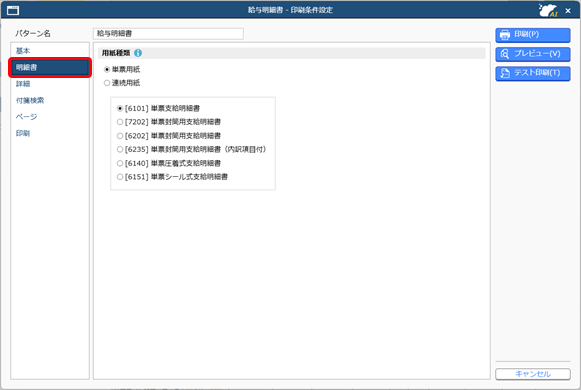Screen dimensions: 581x390
Task: Run テスト印刷(T) test print
Action: pyautogui.click(x=532, y=73)
